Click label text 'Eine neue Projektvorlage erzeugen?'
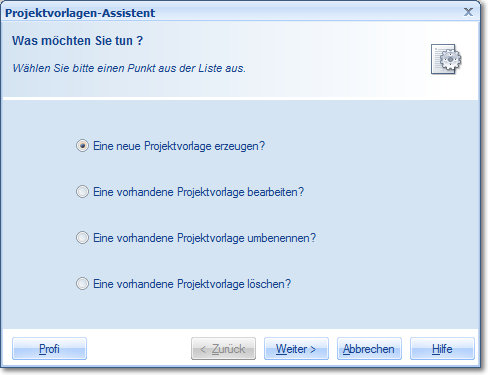488x375 pixels. pyautogui.click(x=179, y=146)
